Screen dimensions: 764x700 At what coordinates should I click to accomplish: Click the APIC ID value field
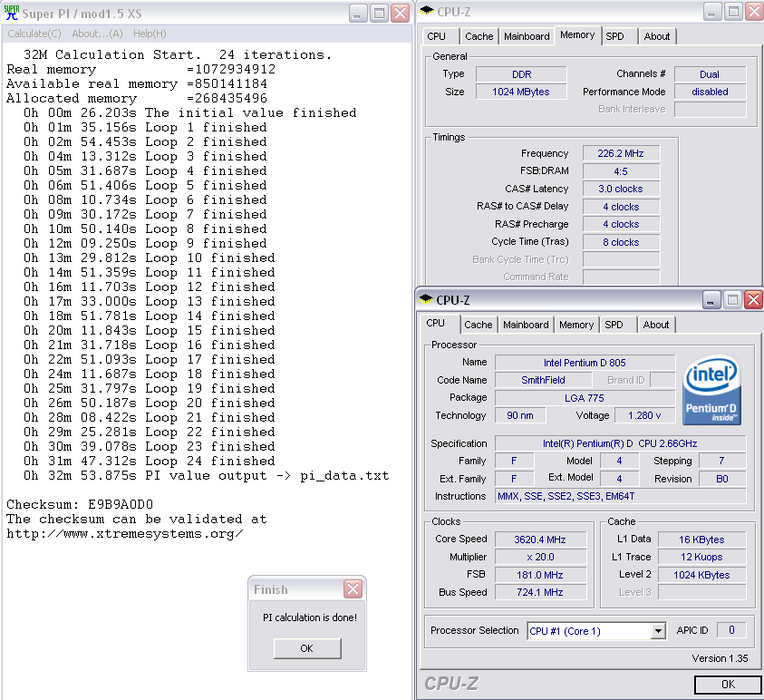click(731, 630)
